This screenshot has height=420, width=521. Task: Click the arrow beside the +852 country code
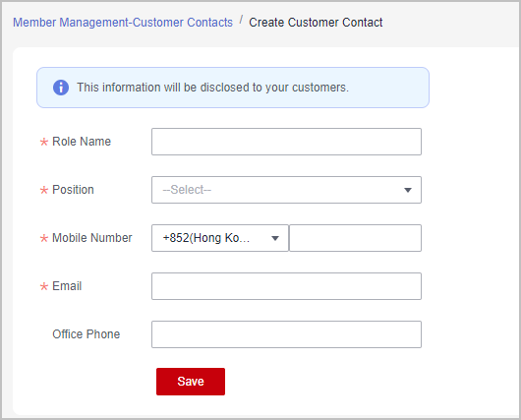(275, 238)
